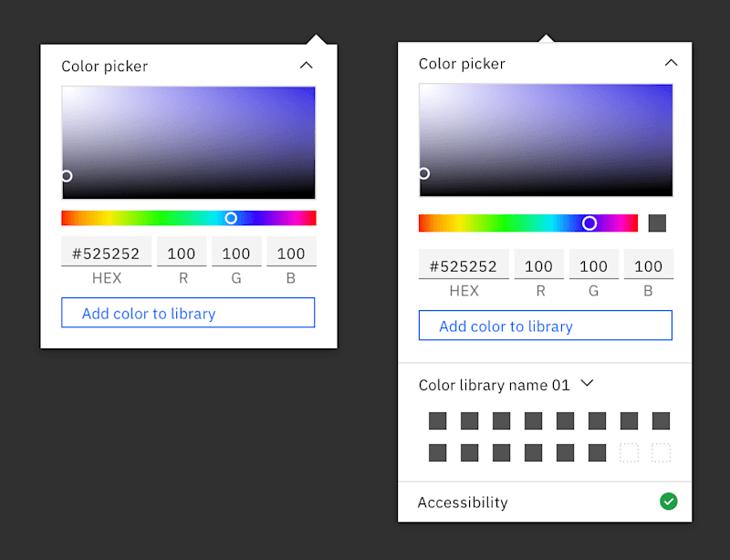Click the HEX input field in right panel
Screen dimensions: 730x560
464,264
